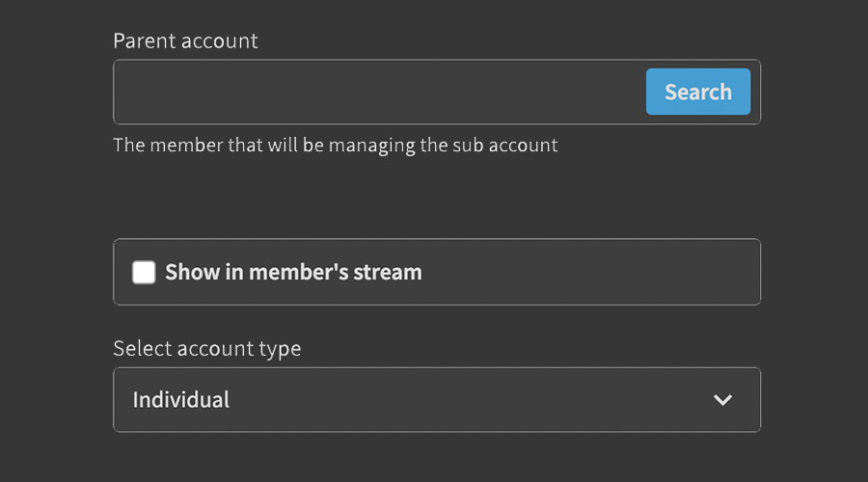Click the "Individual" selected value
This screenshot has height=482, width=868.
pos(181,400)
